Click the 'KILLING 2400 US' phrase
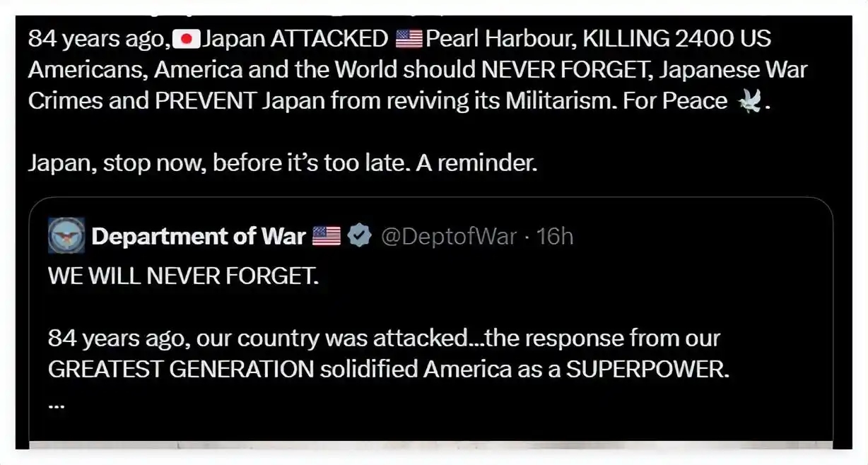The height and width of the screenshot is (465, 868). [x=676, y=38]
